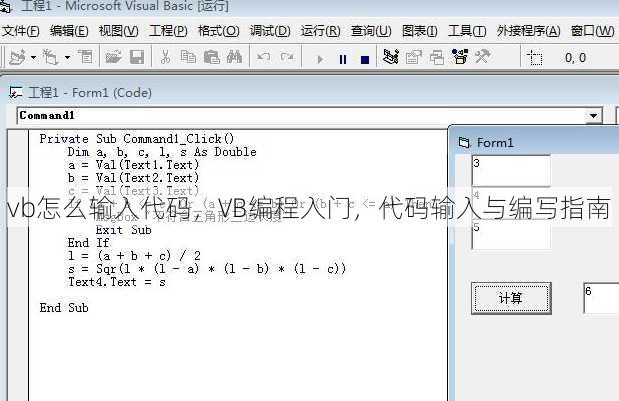Viewport: 619px width, 401px height.
Task: Click the a = Val(Text1.Text) line
Action: tap(133, 165)
